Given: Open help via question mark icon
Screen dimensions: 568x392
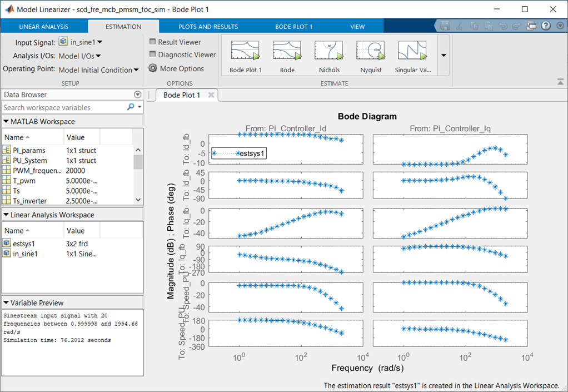Looking at the screenshot, I should [x=546, y=26].
